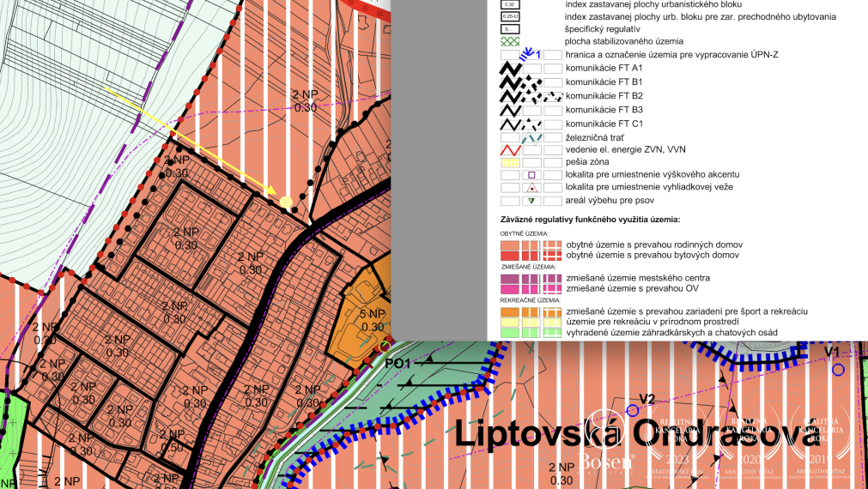Viewport: 868px width, 489px height.
Task: Click the 'V1' map label
Action: (831, 353)
